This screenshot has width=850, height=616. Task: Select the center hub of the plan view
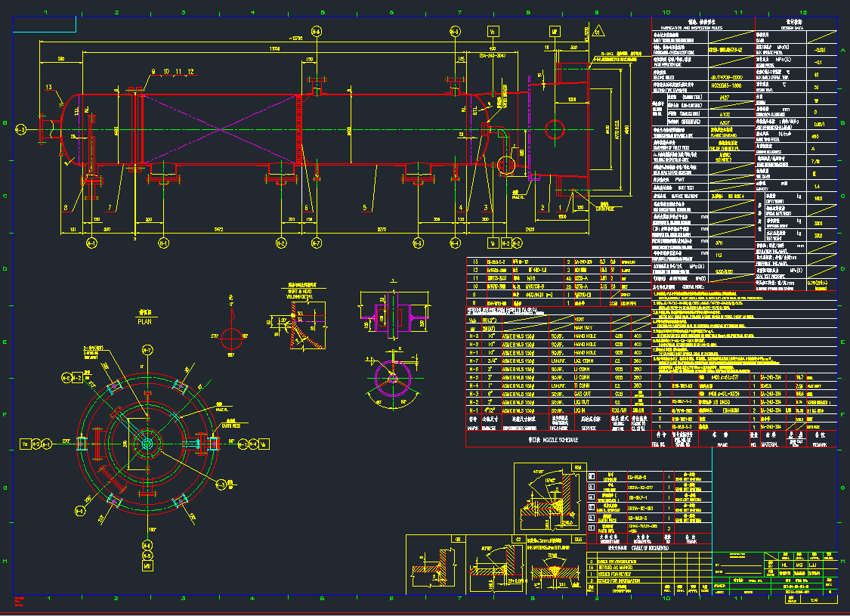[147, 443]
